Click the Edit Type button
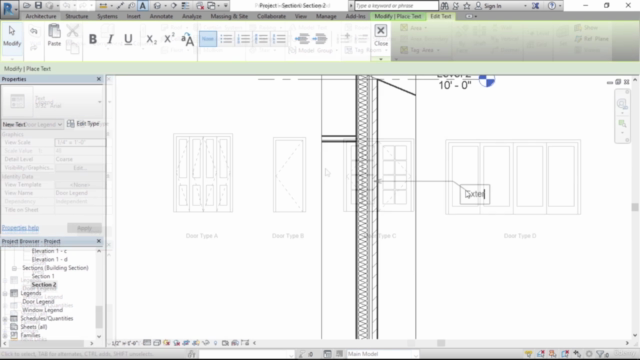The width and height of the screenshot is (640, 360). point(83,124)
